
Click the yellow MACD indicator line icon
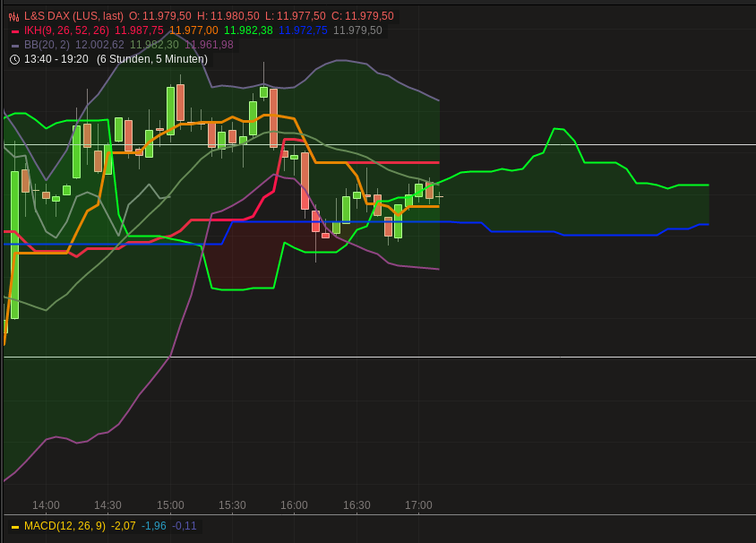tap(14, 527)
